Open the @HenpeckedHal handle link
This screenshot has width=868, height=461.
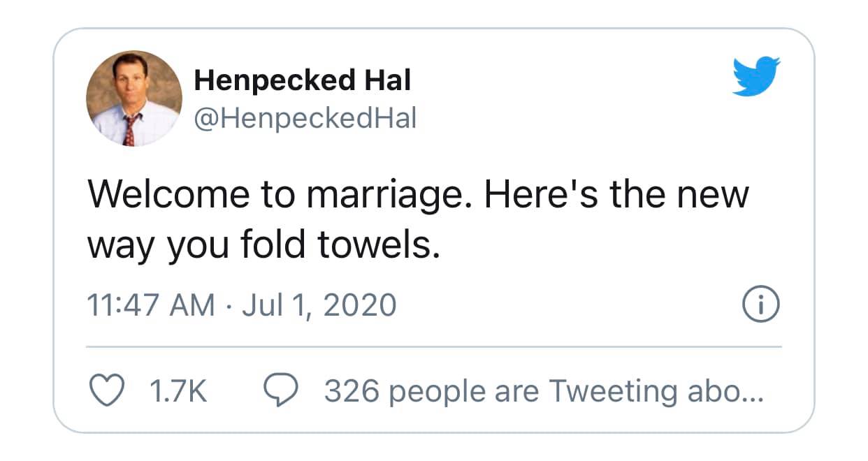coord(305,119)
